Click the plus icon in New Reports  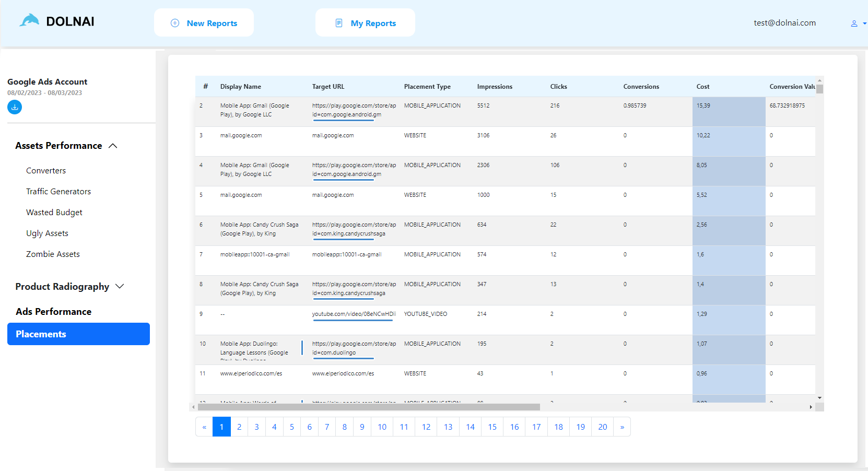coord(175,23)
